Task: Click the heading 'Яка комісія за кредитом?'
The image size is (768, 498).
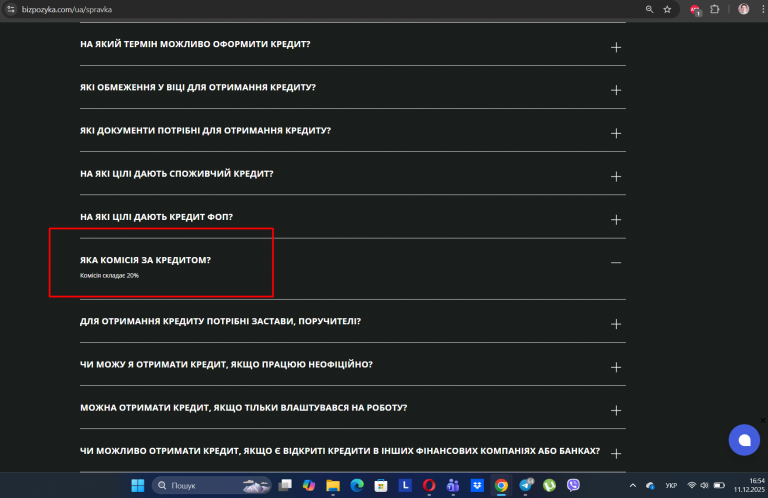Action: coord(145,260)
